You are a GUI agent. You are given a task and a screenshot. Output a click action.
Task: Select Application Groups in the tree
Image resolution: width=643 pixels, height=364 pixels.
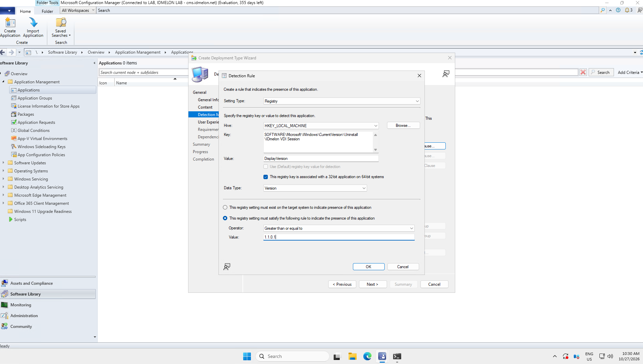click(35, 98)
